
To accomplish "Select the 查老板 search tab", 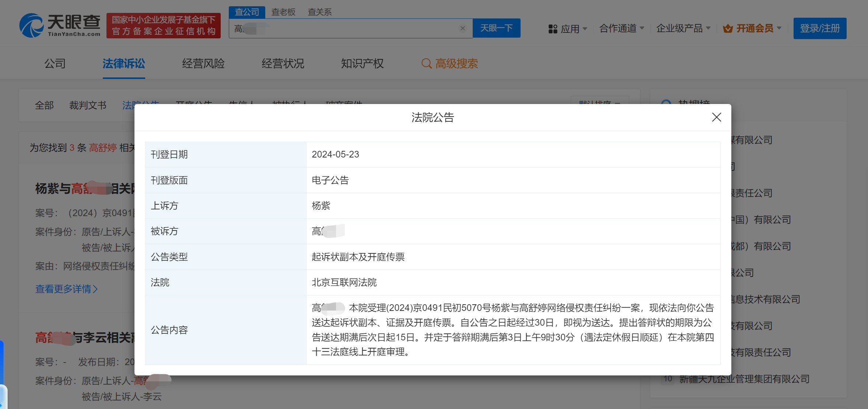I will [x=283, y=12].
